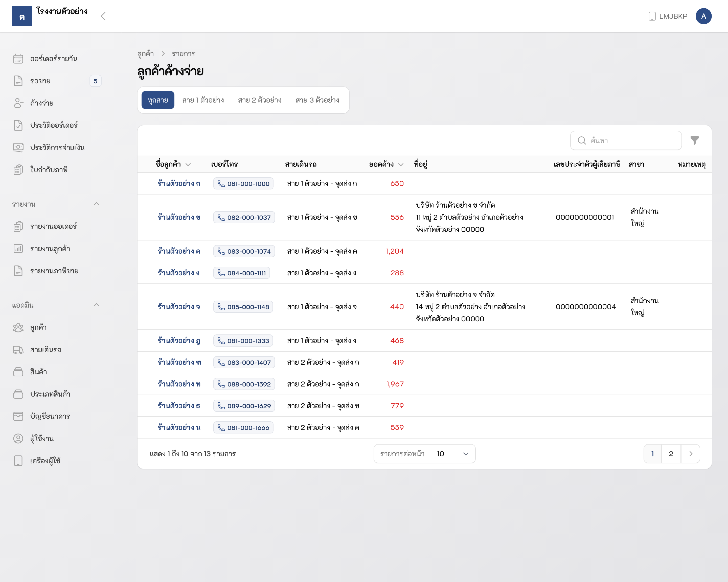Open รายงานออเดอร์ report icon

pos(18,226)
